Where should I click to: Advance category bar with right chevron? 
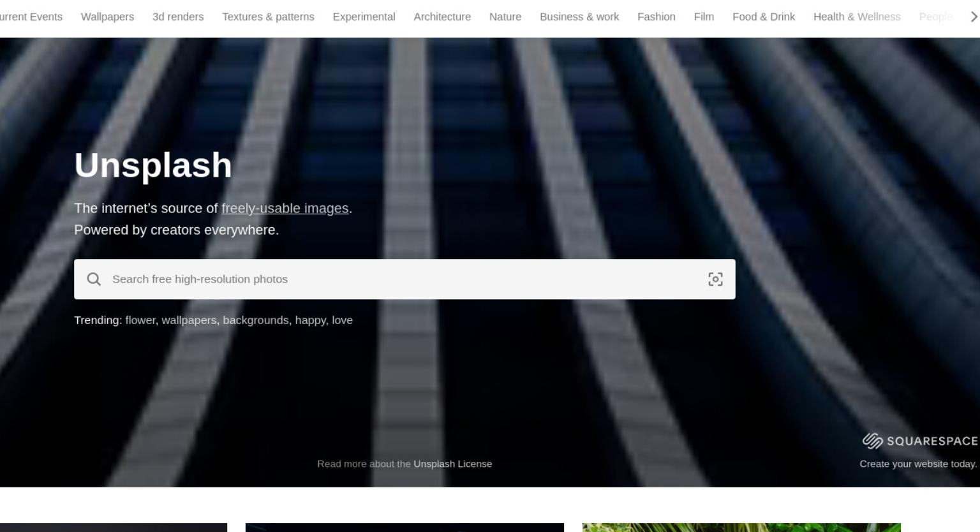tap(973, 17)
